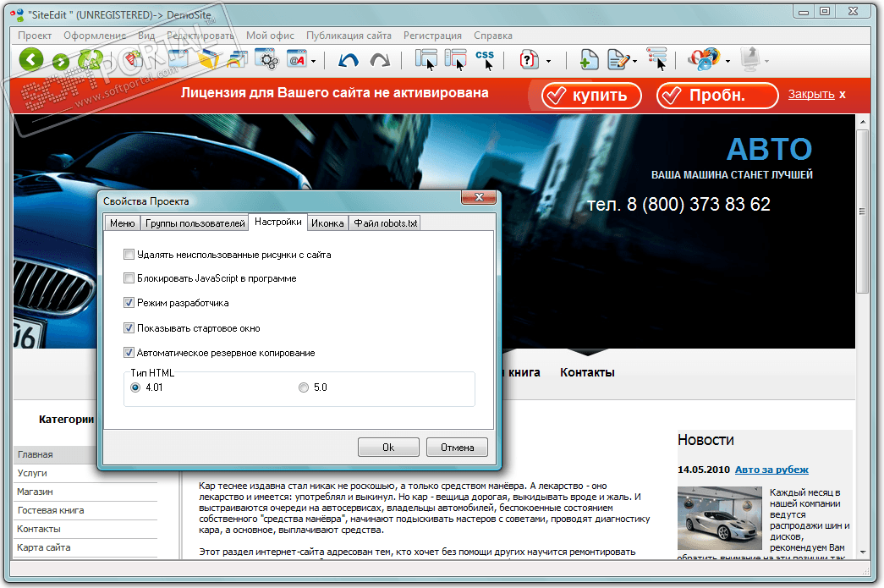Click the small green forward arrow icon
This screenshot has width=884, height=588.
coord(61,61)
